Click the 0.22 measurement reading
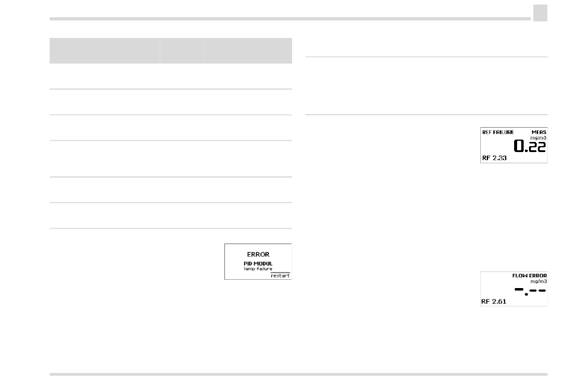The height and width of the screenshot is (392, 564). coord(530,146)
